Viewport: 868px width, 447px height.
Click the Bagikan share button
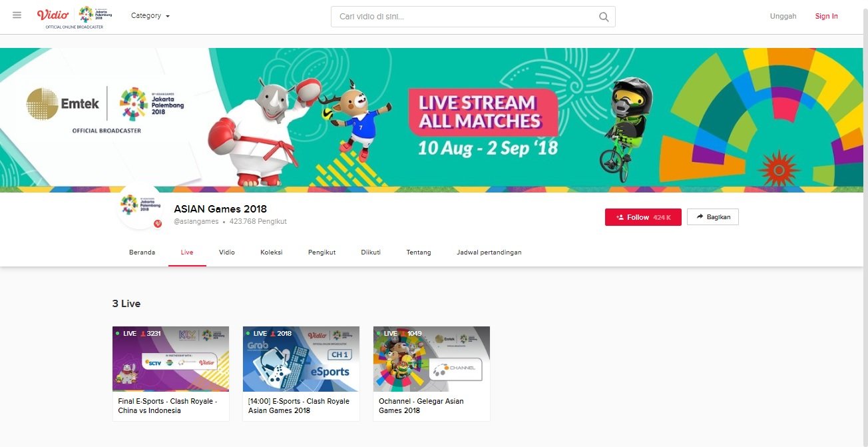click(713, 217)
